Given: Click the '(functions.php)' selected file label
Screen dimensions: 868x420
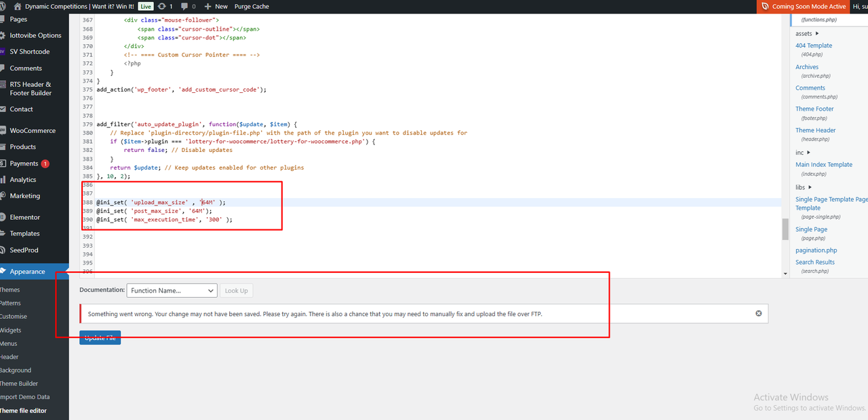Looking at the screenshot, I should pos(818,20).
